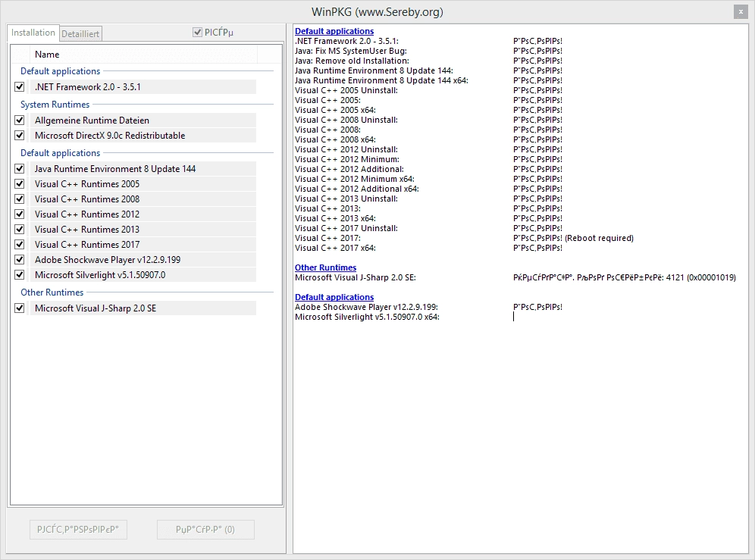This screenshot has height=560, width=755.
Task: Toggle Visual C++ Runtimes 2017 checkbox
Action: coord(19,245)
